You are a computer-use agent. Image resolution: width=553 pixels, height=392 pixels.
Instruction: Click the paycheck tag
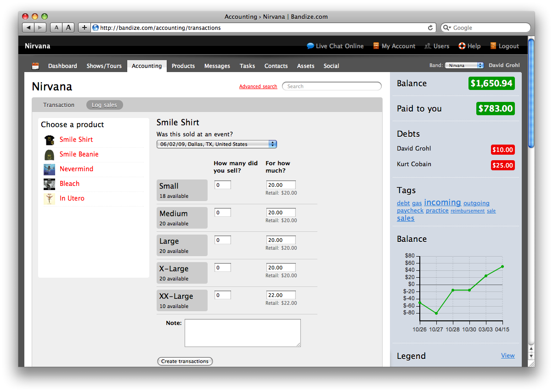tap(410, 211)
